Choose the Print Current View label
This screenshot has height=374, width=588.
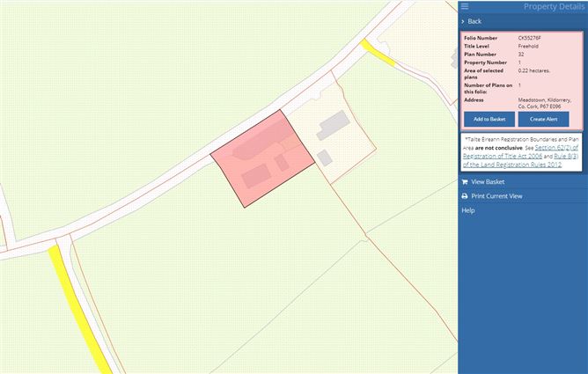496,196
